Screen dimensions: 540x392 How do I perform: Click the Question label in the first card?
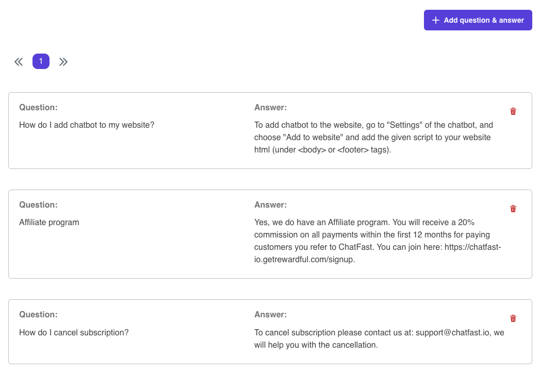38,108
